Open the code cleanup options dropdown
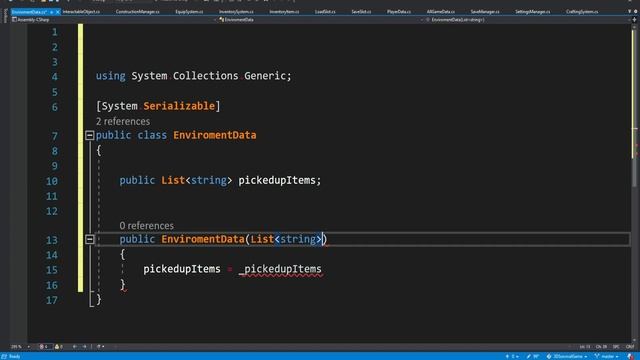This screenshot has height=360, width=640. pyautogui.click(x=100, y=347)
